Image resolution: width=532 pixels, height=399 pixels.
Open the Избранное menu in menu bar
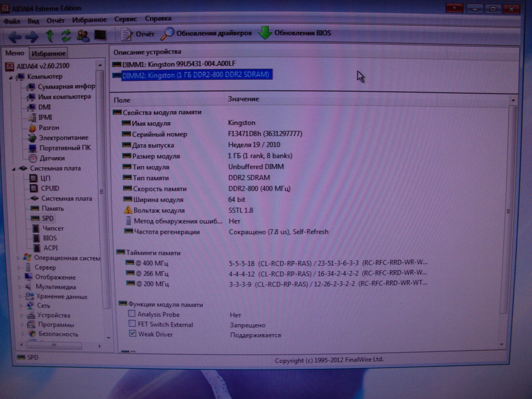pyautogui.click(x=89, y=20)
